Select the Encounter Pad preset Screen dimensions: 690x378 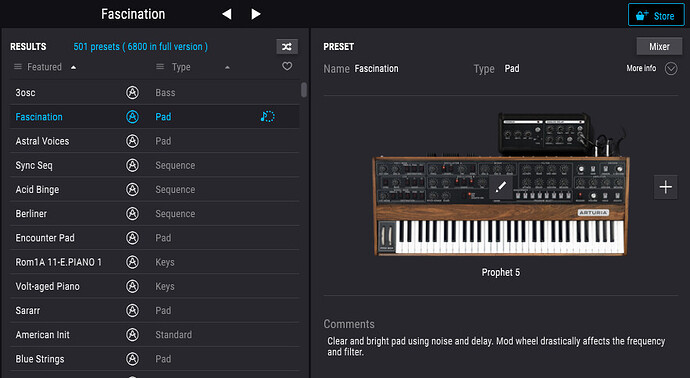pos(154,238)
